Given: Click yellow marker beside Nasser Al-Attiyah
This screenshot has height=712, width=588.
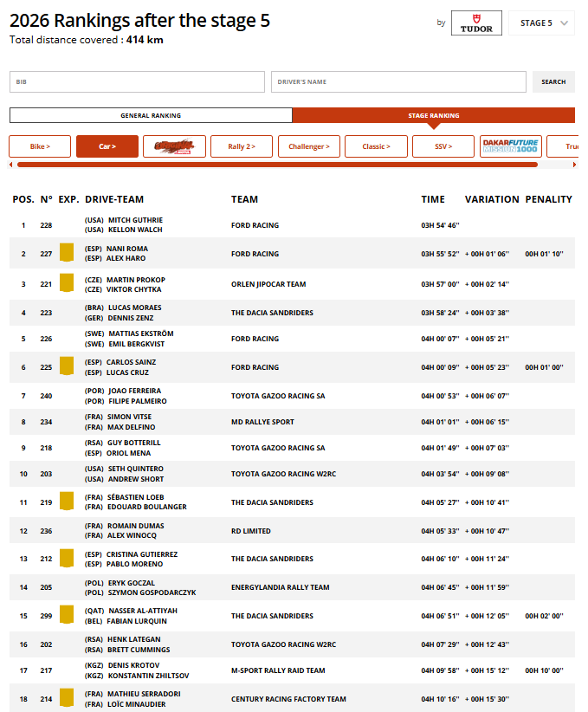Looking at the screenshot, I should [67, 615].
